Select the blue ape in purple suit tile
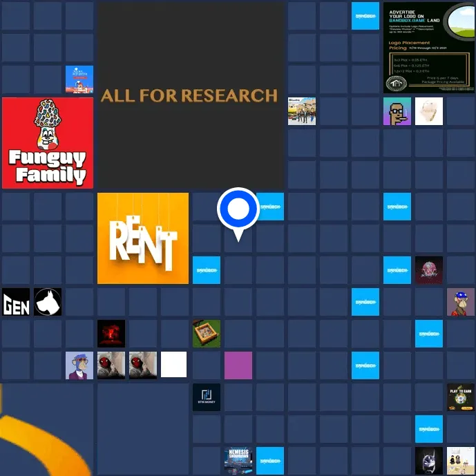Screen dimensions: 476x476 point(79,365)
